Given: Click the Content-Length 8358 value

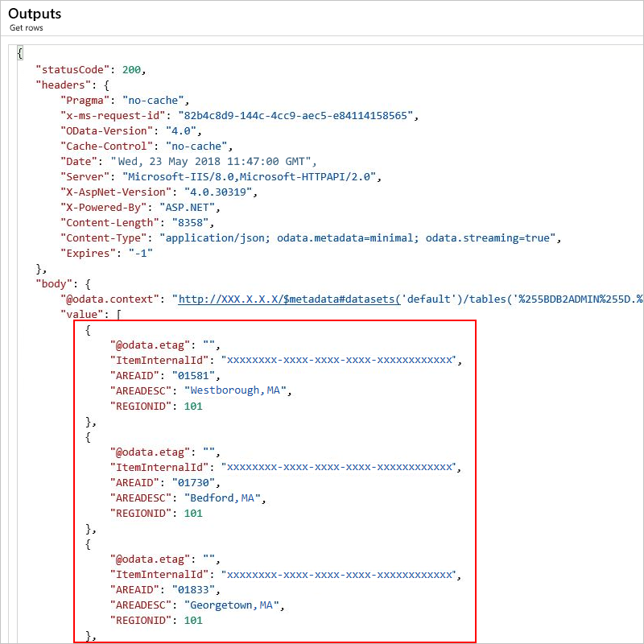Looking at the screenshot, I should click(192, 222).
